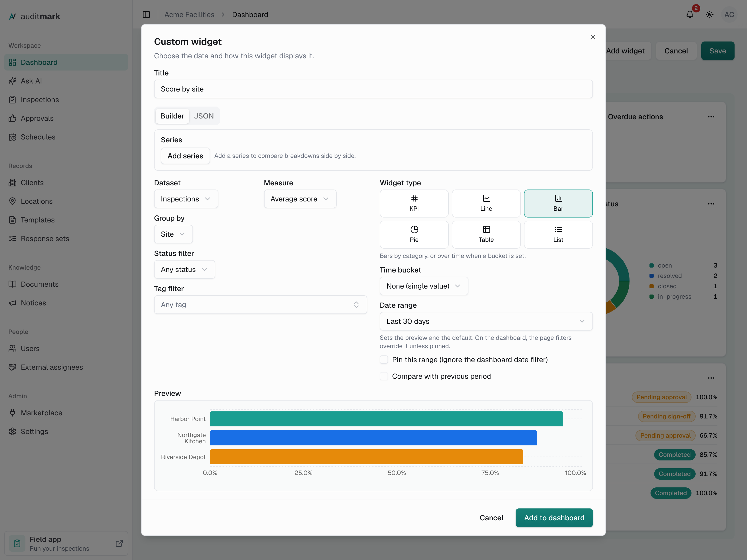
Task: Select the Line widget type
Action: tap(486, 203)
